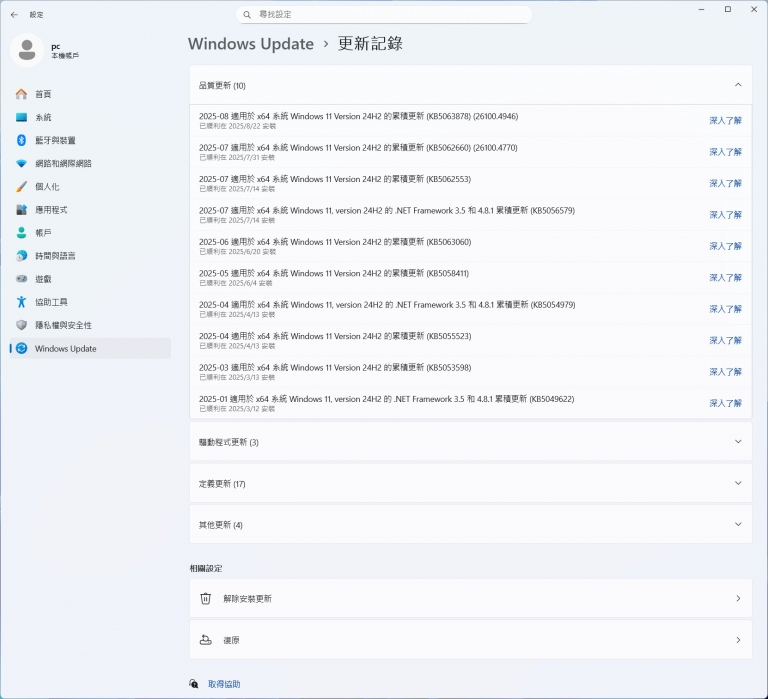Collapse the 品質更新 (10) section
The height and width of the screenshot is (699, 768).
(738, 85)
